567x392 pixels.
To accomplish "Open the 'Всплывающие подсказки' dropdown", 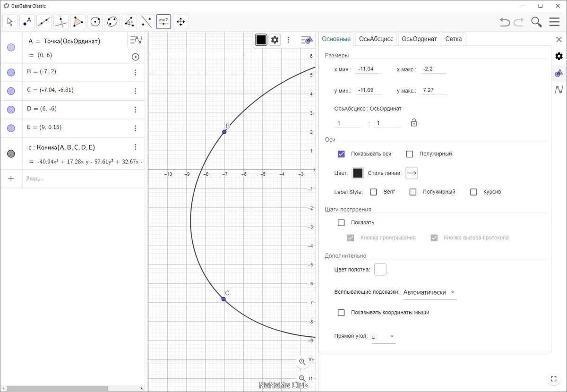I will click(x=430, y=292).
